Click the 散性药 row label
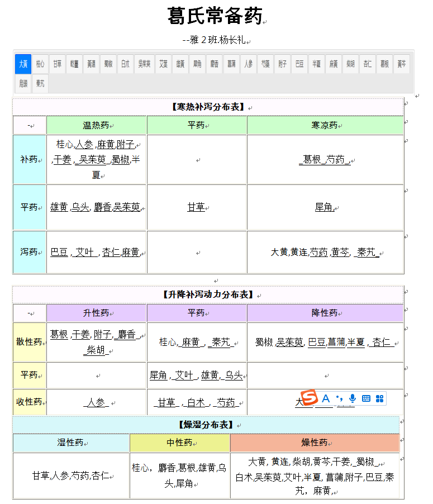 click(29, 342)
